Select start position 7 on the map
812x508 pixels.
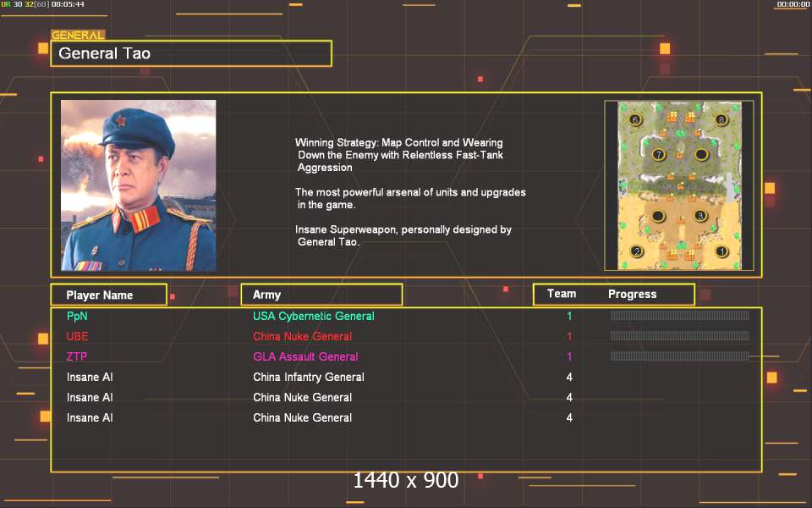658,154
